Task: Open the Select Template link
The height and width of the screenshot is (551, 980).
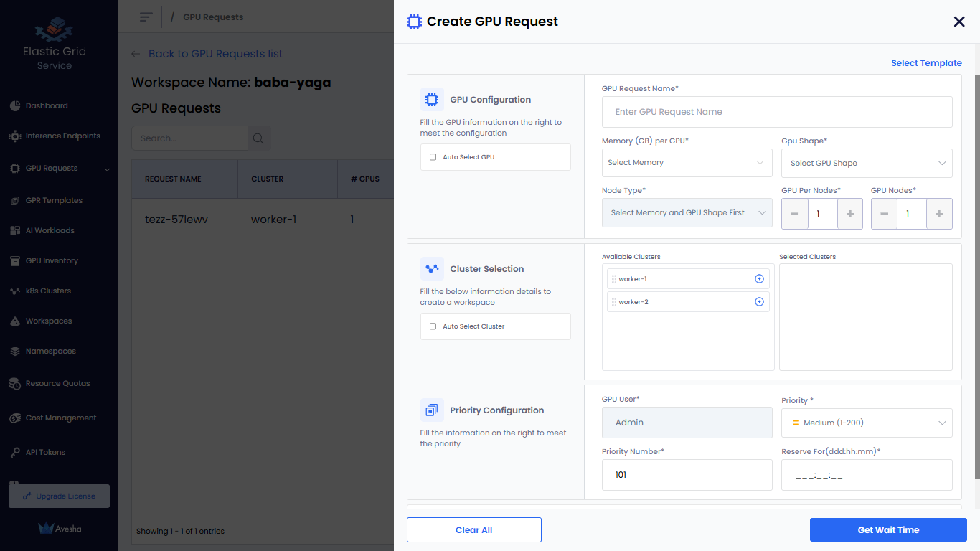Action: click(926, 63)
